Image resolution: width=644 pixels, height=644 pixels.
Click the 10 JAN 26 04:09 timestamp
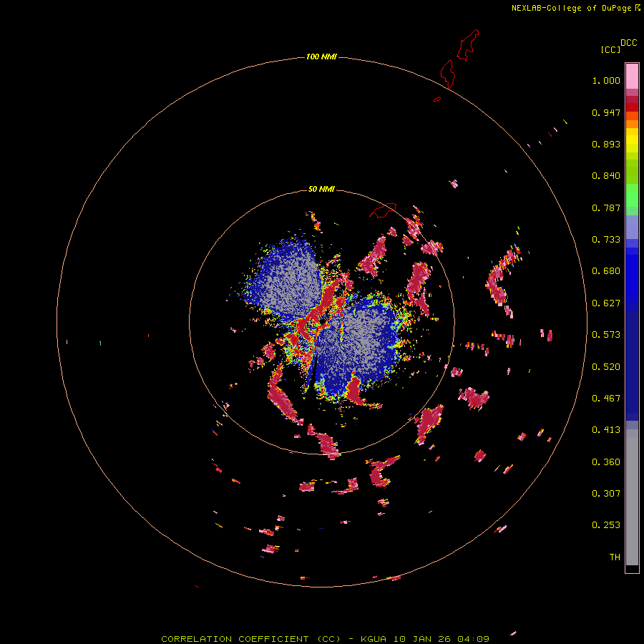(441, 639)
